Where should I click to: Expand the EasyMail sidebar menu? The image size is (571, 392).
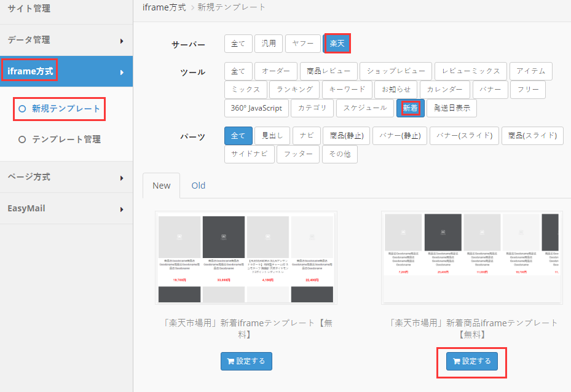66,208
